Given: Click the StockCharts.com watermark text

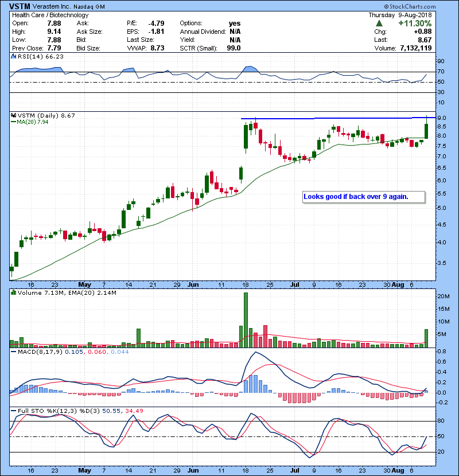Looking at the screenshot, I should click(x=410, y=6).
